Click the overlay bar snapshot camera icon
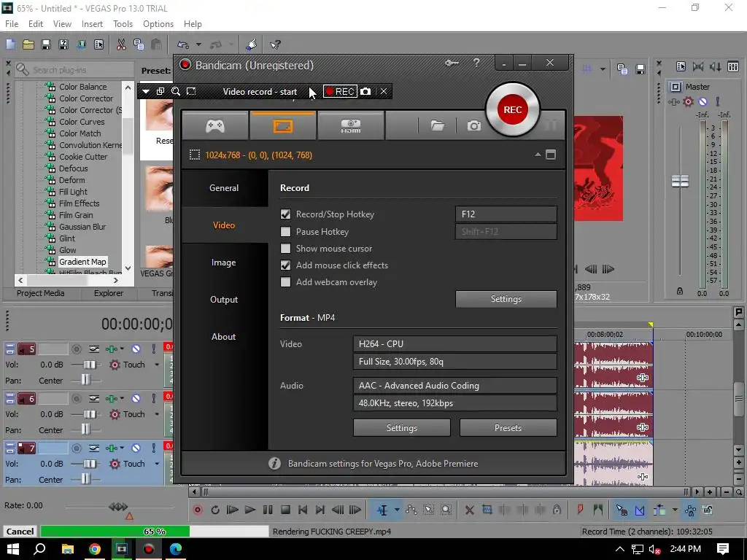 [365, 91]
